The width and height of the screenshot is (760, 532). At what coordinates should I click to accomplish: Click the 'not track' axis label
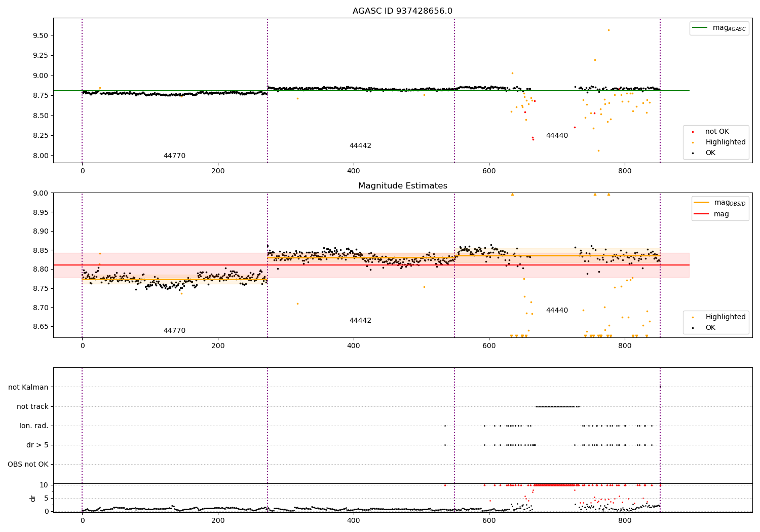tap(32, 407)
